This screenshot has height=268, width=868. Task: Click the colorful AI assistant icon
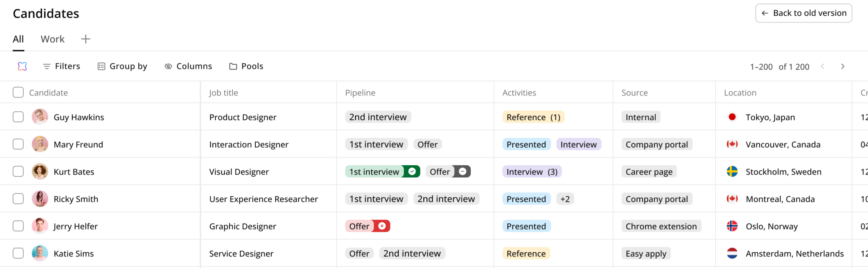[22, 66]
